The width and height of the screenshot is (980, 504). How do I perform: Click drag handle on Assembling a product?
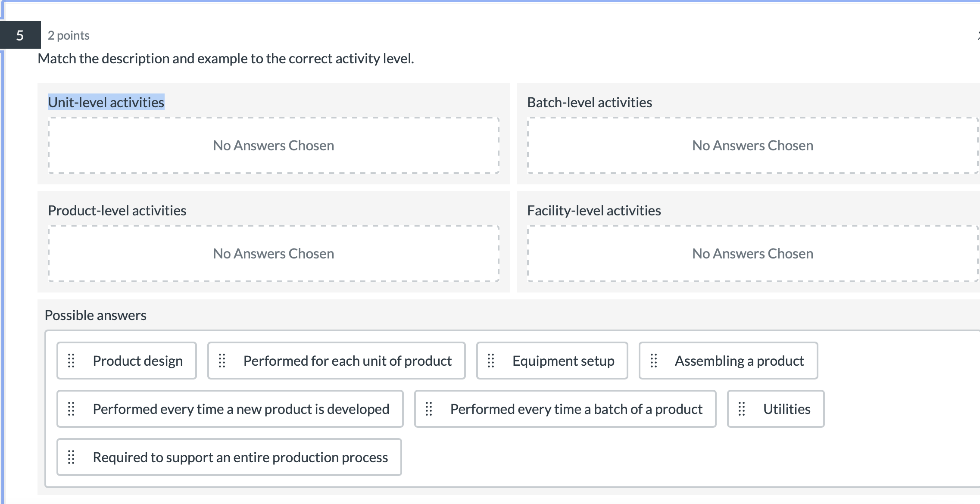[x=654, y=361]
